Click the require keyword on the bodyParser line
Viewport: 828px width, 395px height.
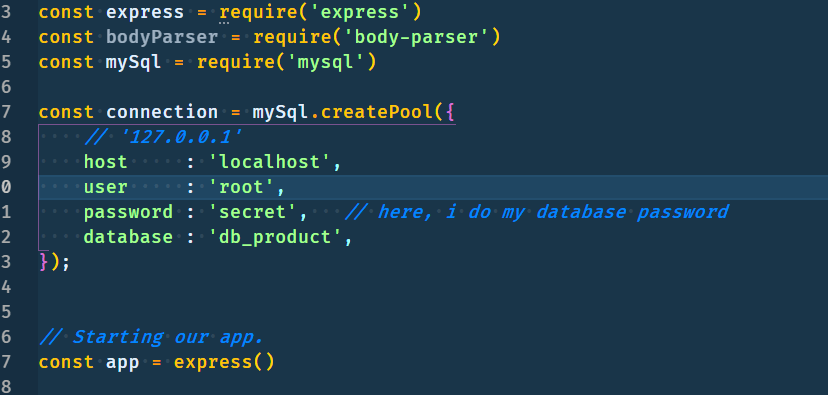click(292, 37)
